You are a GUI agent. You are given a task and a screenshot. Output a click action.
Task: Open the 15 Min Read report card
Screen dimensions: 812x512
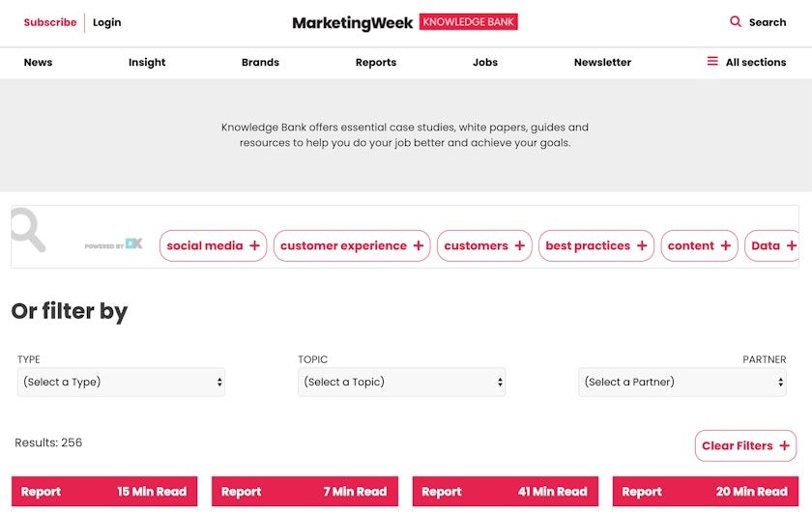point(104,492)
